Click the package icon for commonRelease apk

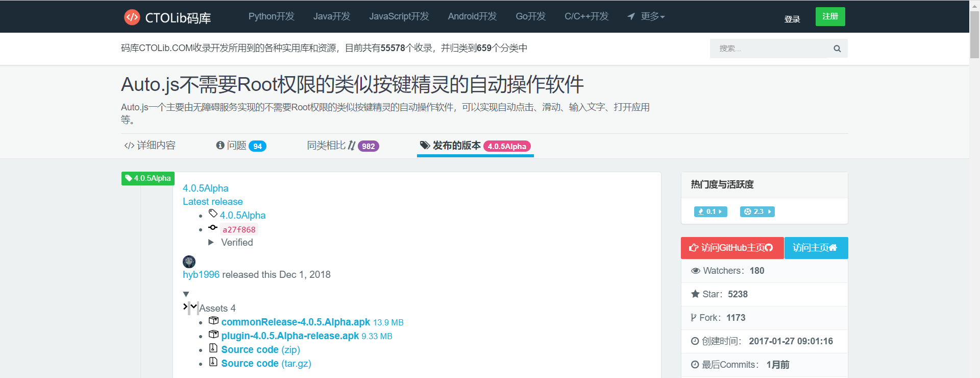(x=213, y=321)
